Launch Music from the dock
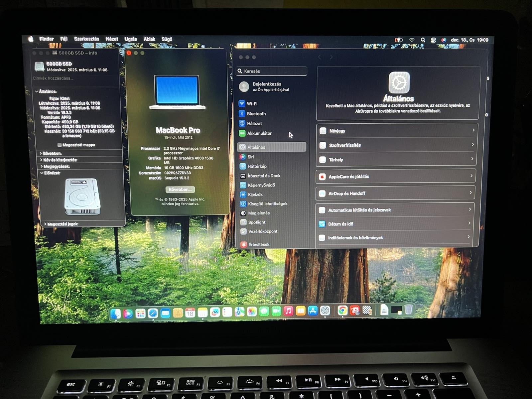 288,311
